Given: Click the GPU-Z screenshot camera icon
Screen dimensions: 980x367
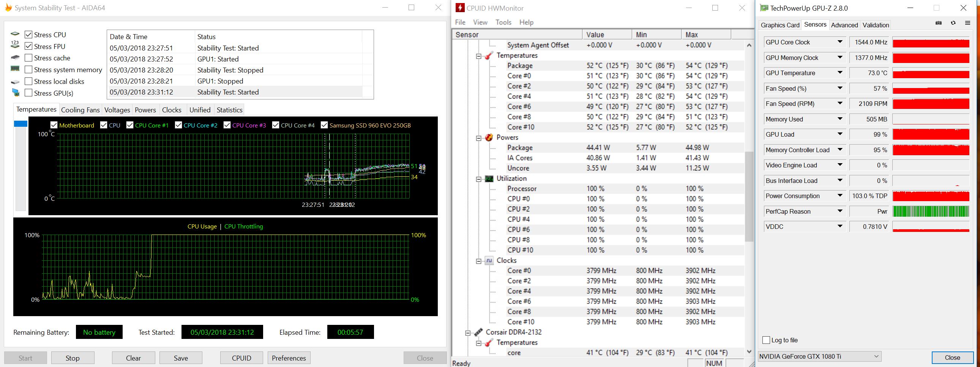Looking at the screenshot, I should 939,23.
